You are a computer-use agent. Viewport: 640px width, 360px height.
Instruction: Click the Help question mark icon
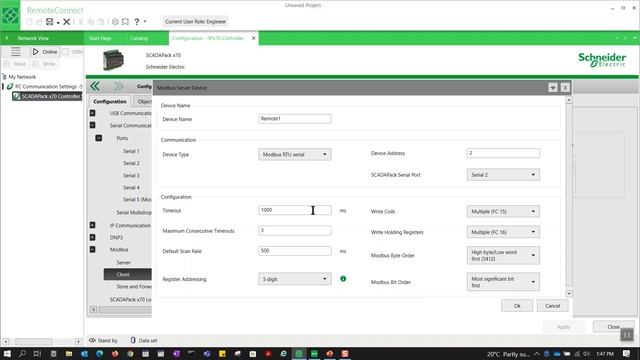pyautogui.click(x=137, y=22)
